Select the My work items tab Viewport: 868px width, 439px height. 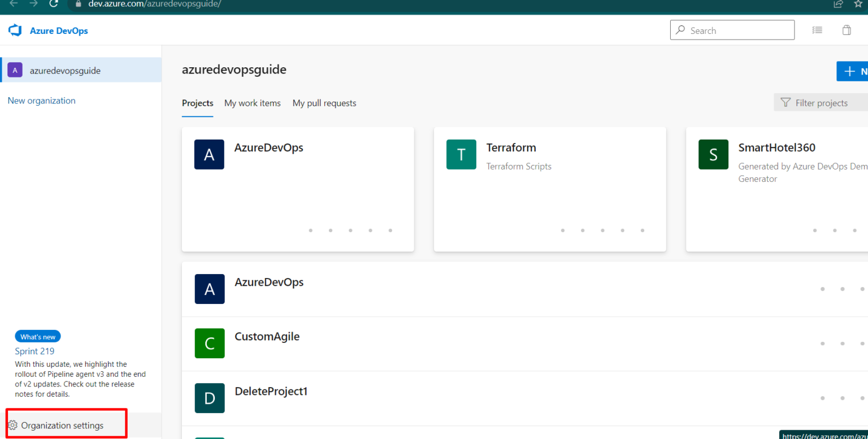252,103
